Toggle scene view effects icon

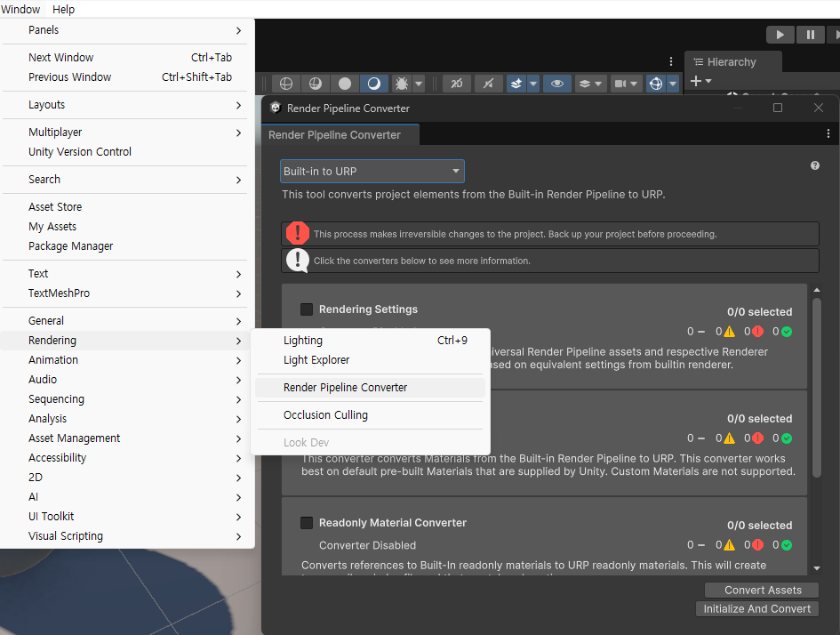pyautogui.click(x=516, y=84)
